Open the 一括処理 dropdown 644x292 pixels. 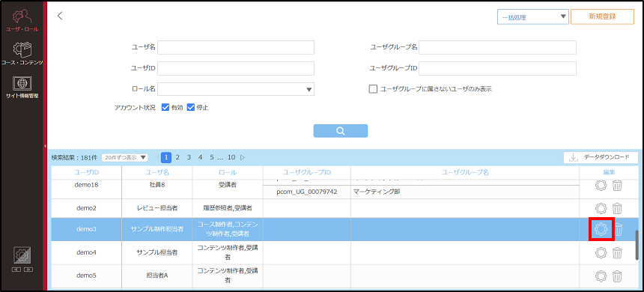532,17
